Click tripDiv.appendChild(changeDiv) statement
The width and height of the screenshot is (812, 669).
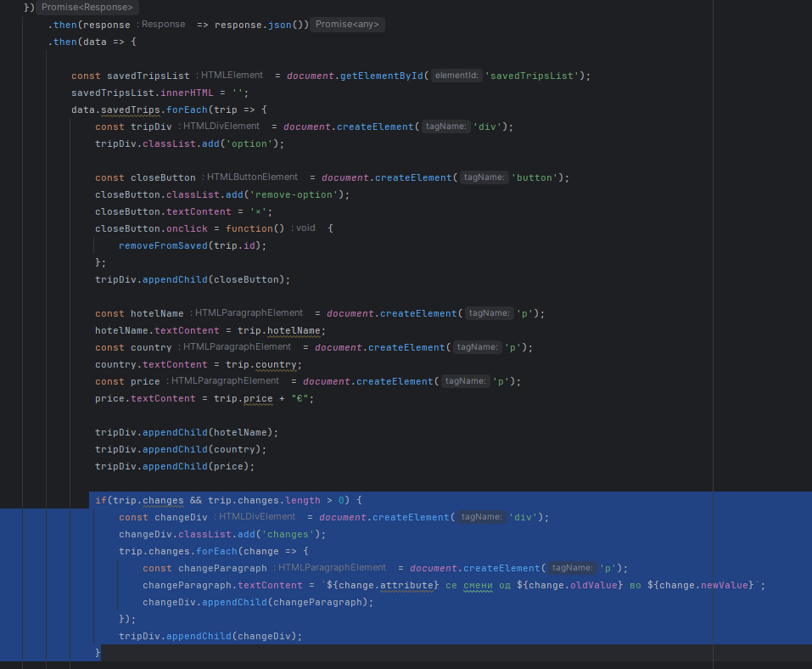pyautogui.click(x=210, y=636)
